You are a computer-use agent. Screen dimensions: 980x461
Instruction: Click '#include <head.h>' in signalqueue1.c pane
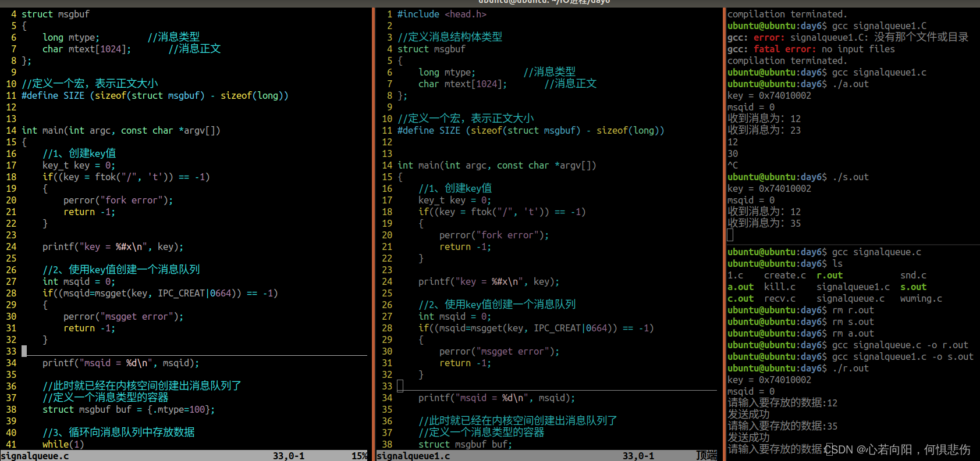(442, 14)
